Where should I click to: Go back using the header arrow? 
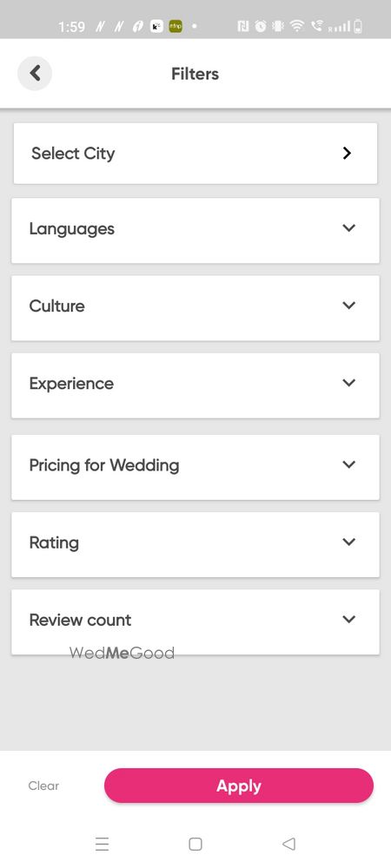point(35,73)
